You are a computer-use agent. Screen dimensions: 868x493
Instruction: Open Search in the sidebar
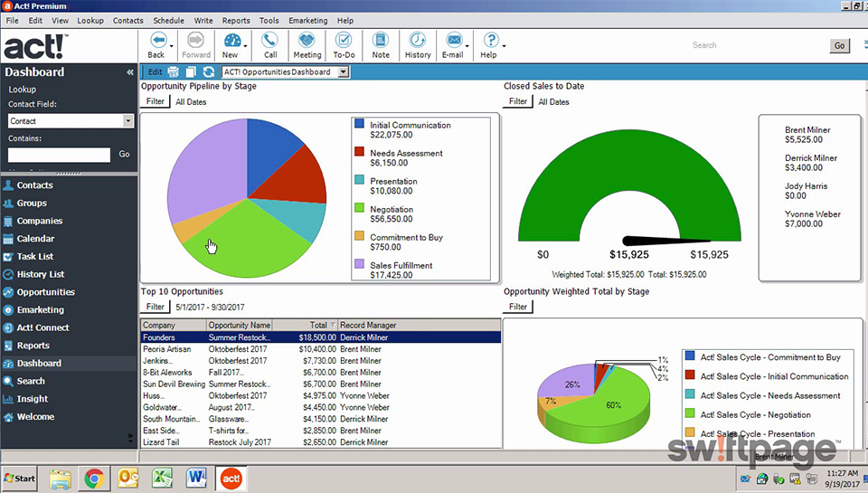(x=31, y=381)
